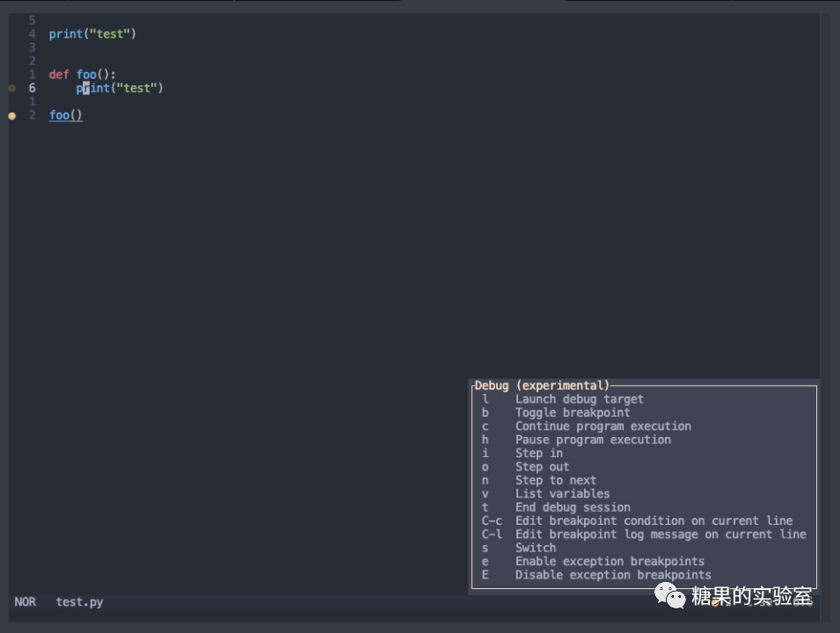Select 'Launch debug target' in Debug menu
840x633 pixels.
pyautogui.click(x=645, y=399)
